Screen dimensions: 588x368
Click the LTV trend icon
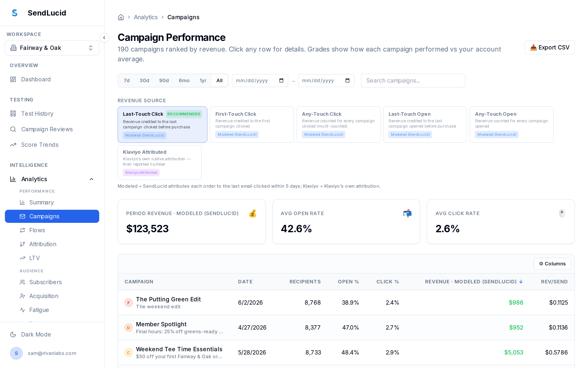pyautogui.click(x=22, y=258)
